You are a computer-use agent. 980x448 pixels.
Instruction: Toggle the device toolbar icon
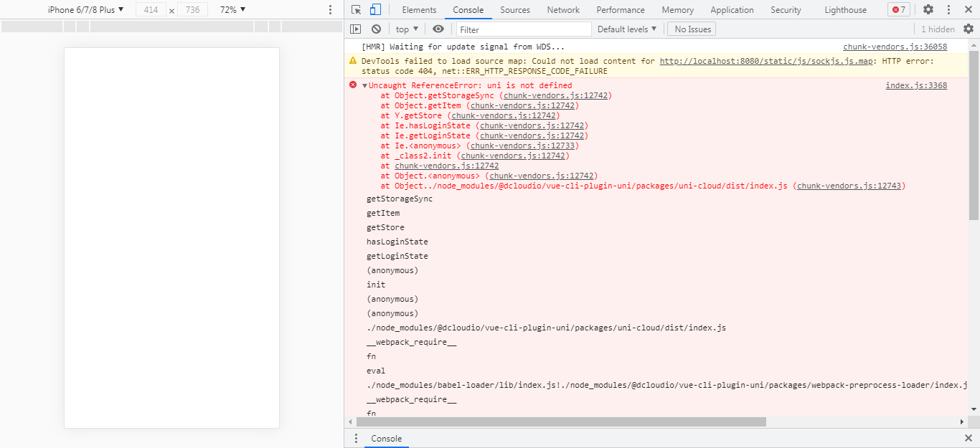point(375,10)
